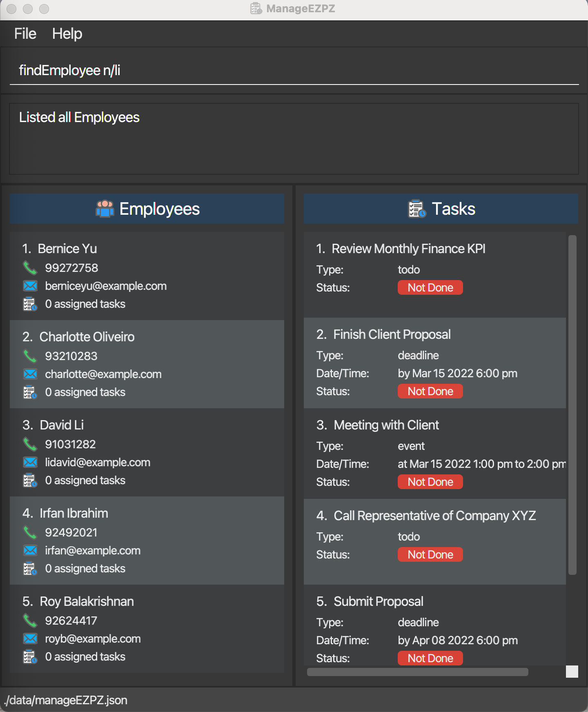Viewport: 588px width, 712px height.
Task: Click email royb@example.com
Action: (93, 639)
